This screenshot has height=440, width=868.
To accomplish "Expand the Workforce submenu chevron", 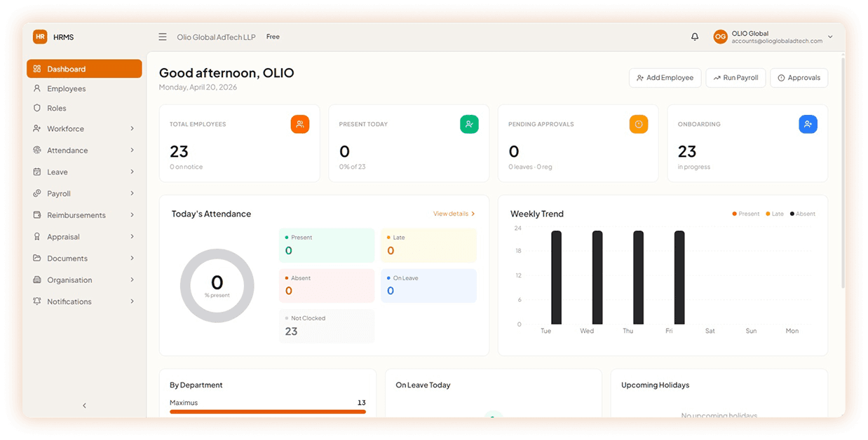I will (132, 129).
